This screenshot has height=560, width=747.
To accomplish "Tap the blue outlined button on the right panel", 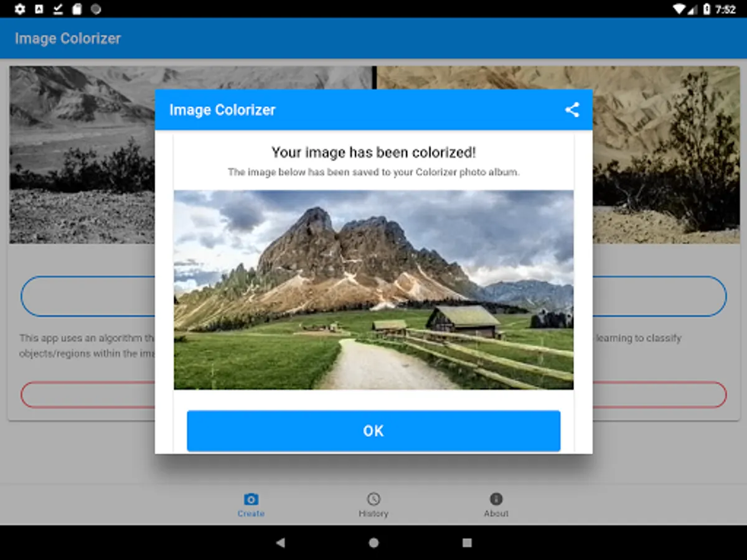I will (660, 296).
